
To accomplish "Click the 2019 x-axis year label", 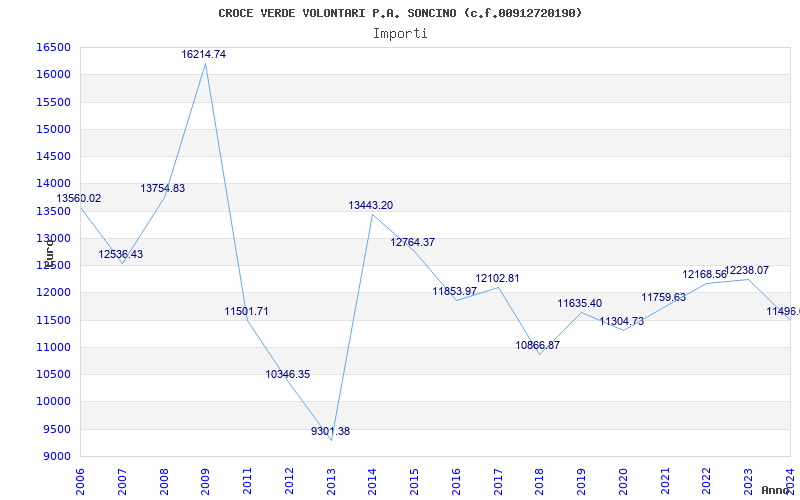I will point(582,482).
